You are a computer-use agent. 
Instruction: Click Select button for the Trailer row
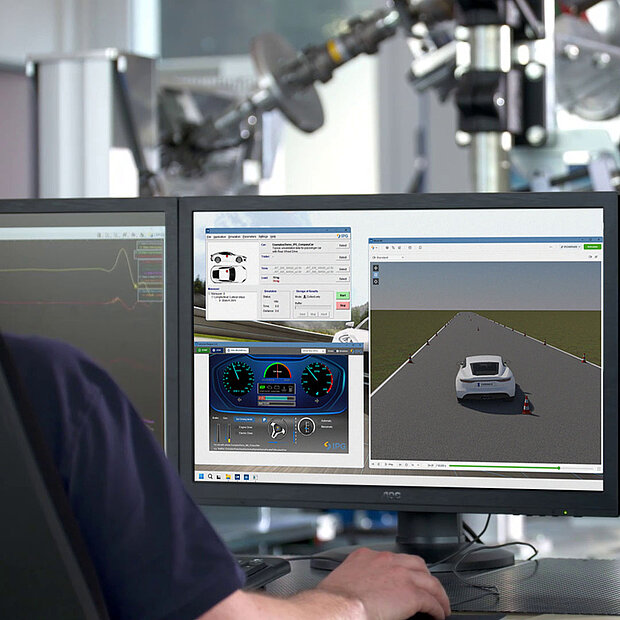(x=343, y=257)
